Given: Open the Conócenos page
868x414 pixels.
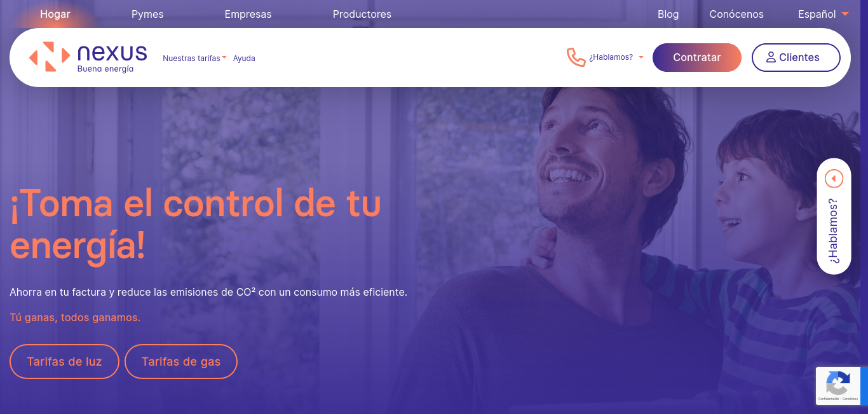Looking at the screenshot, I should tap(736, 14).
